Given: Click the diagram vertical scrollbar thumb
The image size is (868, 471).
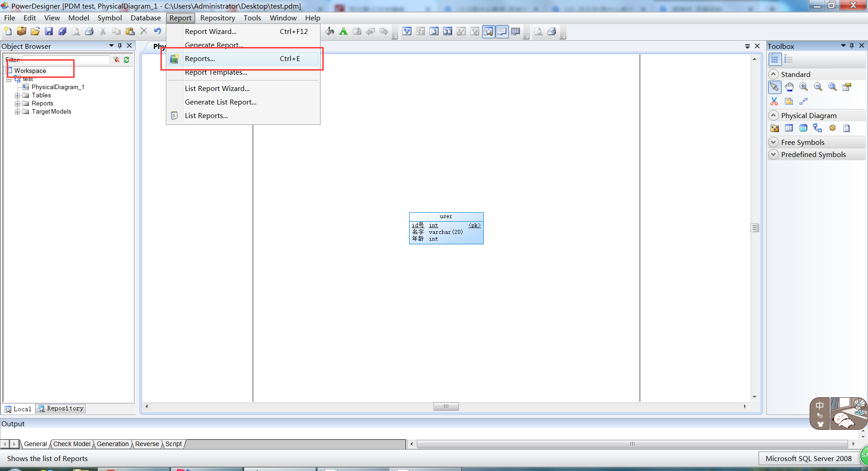Looking at the screenshot, I should [x=755, y=228].
